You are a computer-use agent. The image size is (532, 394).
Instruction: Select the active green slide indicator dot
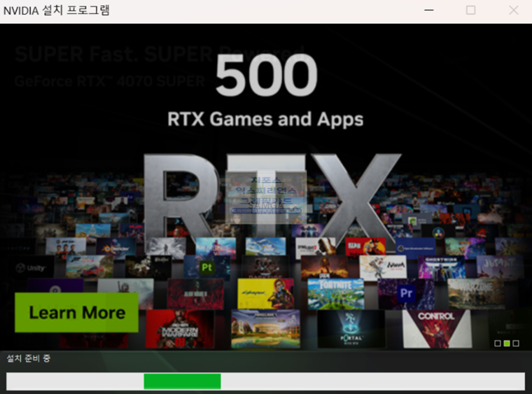click(507, 343)
